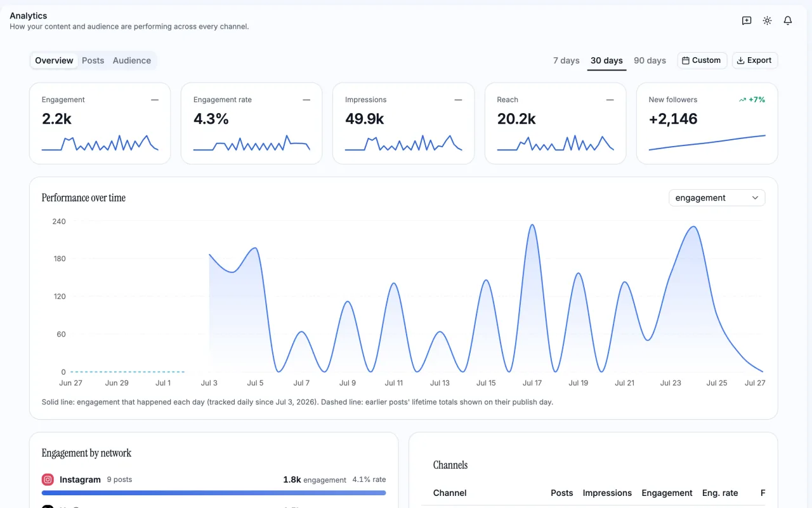Click the Jun 27 axis label
This screenshot has width=812, height=508.
pos(70,383)
